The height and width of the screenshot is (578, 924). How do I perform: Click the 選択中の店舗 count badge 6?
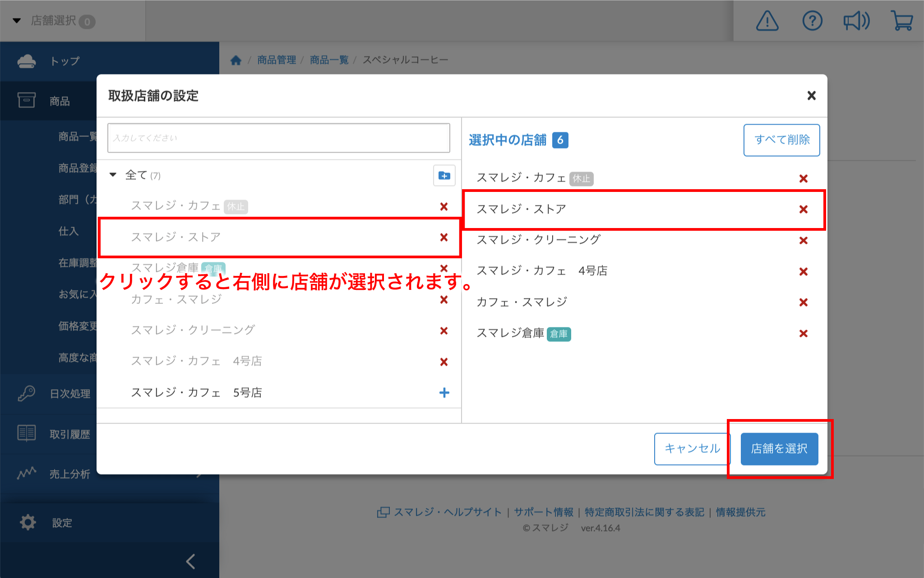[x=560, y=140]
